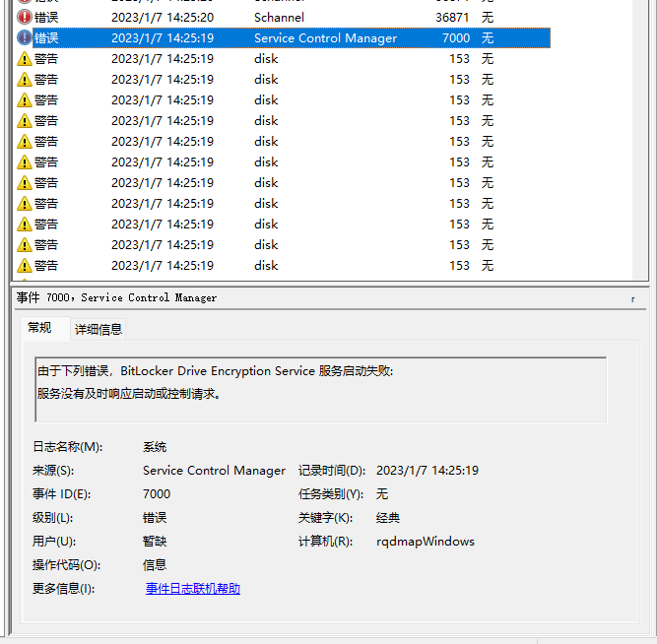Click the log name value 系统
The image size is (657, 644).
click(x=155, y=447)
